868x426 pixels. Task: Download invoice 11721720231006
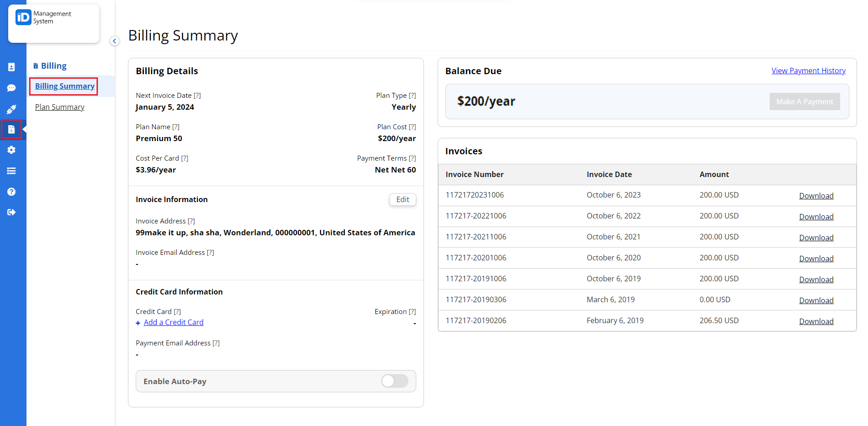point(816,196)
